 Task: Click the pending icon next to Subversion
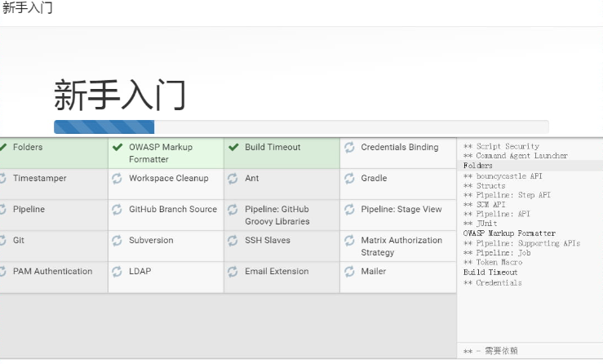click(117, 241)
